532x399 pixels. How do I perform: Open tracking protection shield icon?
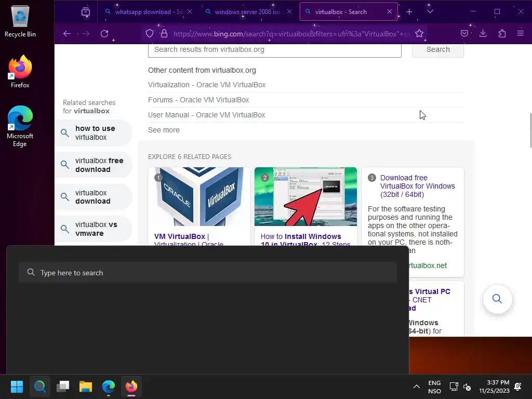pos(150,33)
